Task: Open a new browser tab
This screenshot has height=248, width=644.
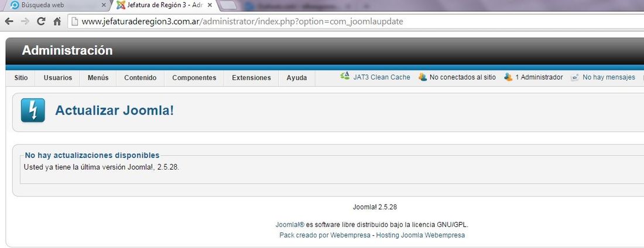Action: coord(229,5)
